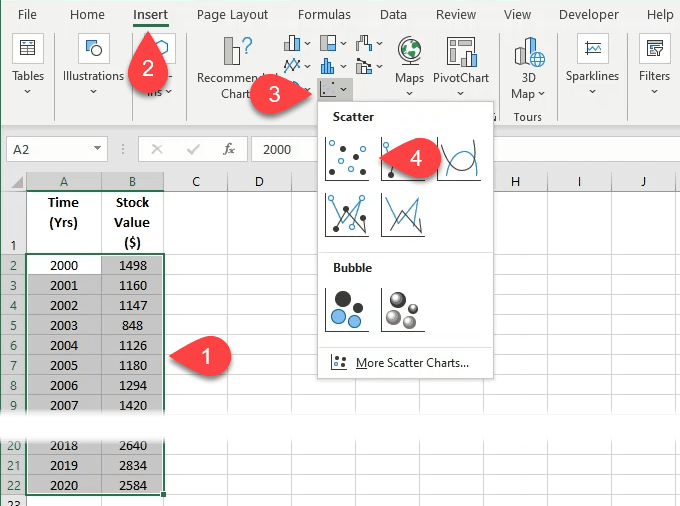The height and width of the screenshot is (506, 680).
Task: Click the formula bar Cancel X icon
Action: click(157, 149)
